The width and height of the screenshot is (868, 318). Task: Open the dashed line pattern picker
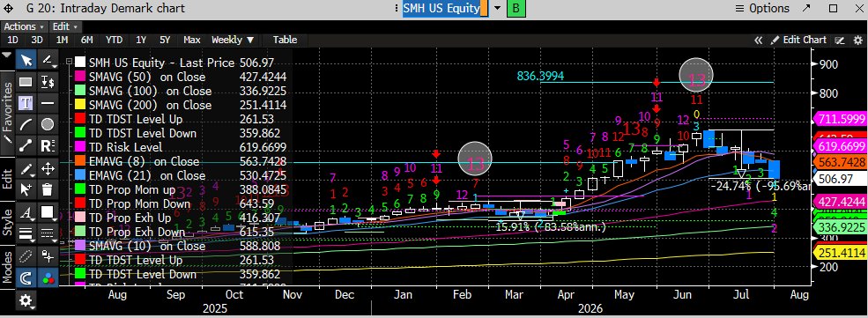click(48, 234)
